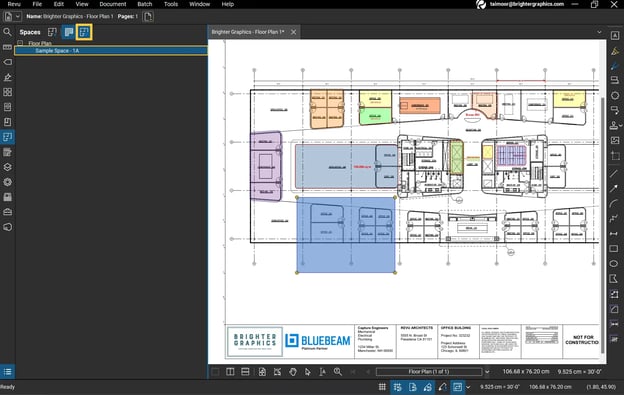This screenshot has width=624, height=395.
Task: Select the Line tool in right toolbar
Action: click(614, 173)
